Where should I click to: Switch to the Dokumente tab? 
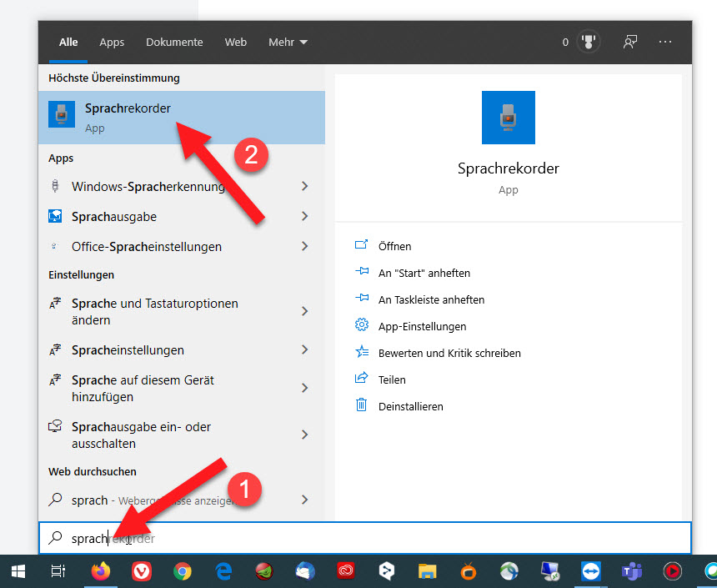[x=174, y=42]
